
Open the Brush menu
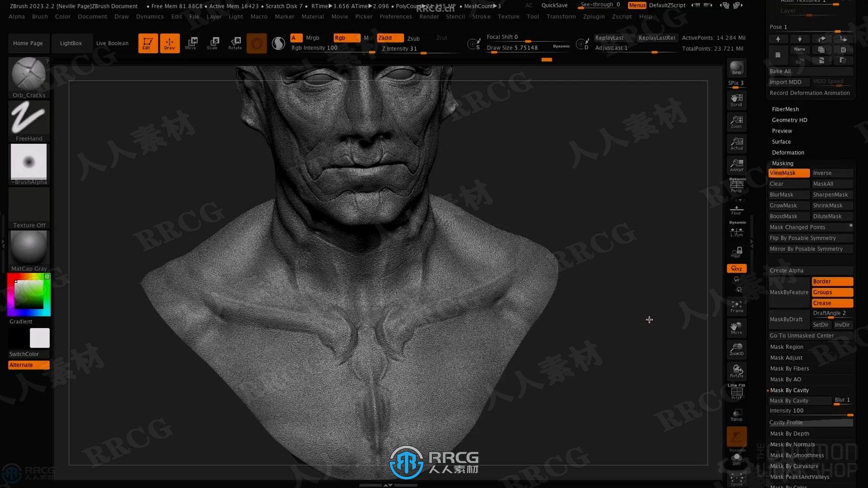click(40, 17)
